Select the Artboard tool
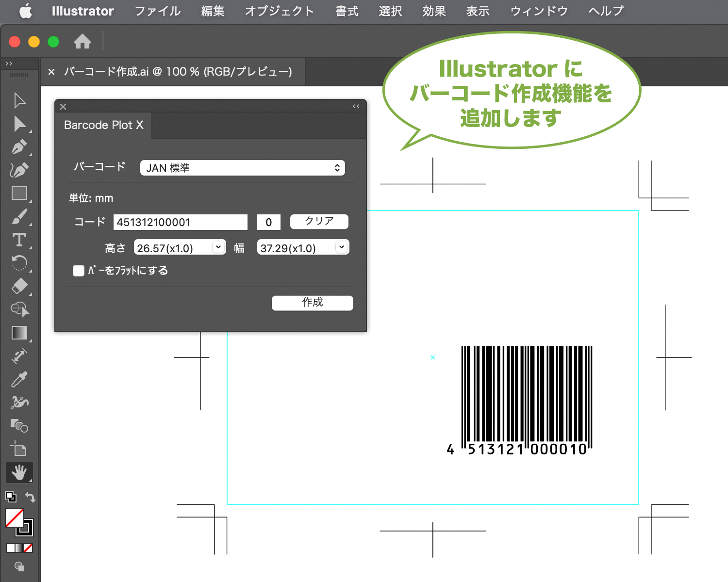This screenshot has height=582, width=728. [x=18, y=449]
